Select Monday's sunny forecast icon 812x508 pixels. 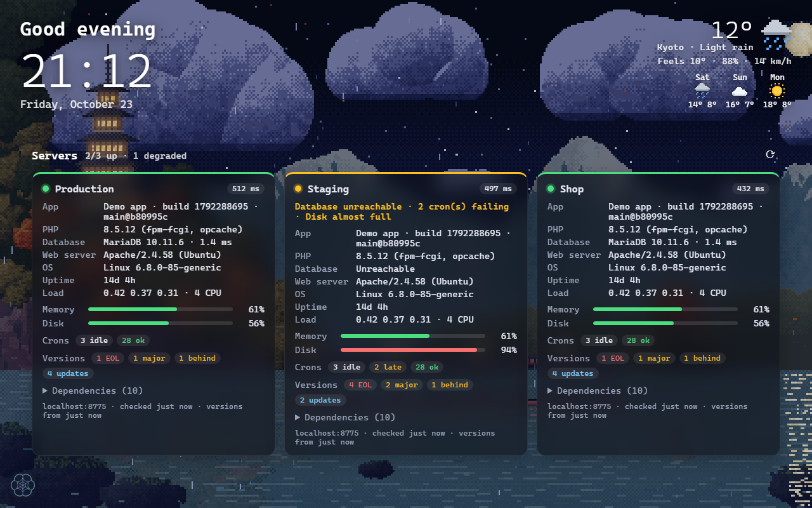[777, 90]
